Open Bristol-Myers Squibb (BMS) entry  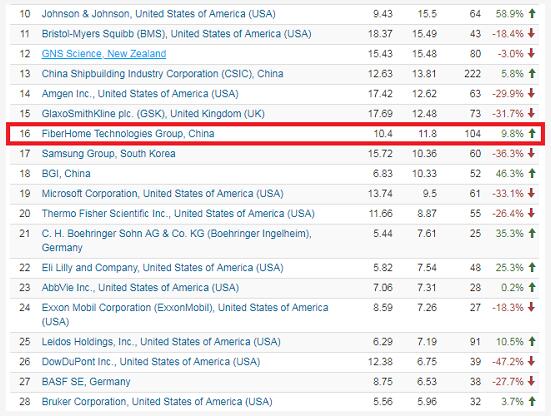176,34
